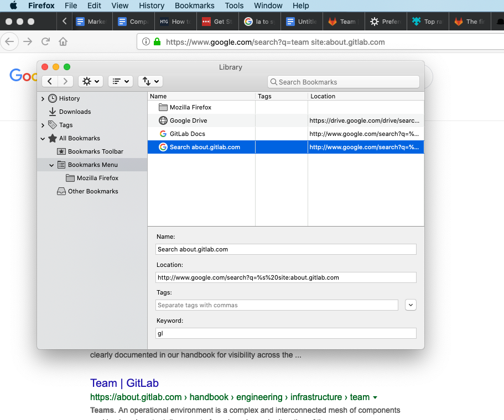Switch to the 'Top ra' browser tab
Viewport: 504px width, 420px height.
(x=428, y=22)
